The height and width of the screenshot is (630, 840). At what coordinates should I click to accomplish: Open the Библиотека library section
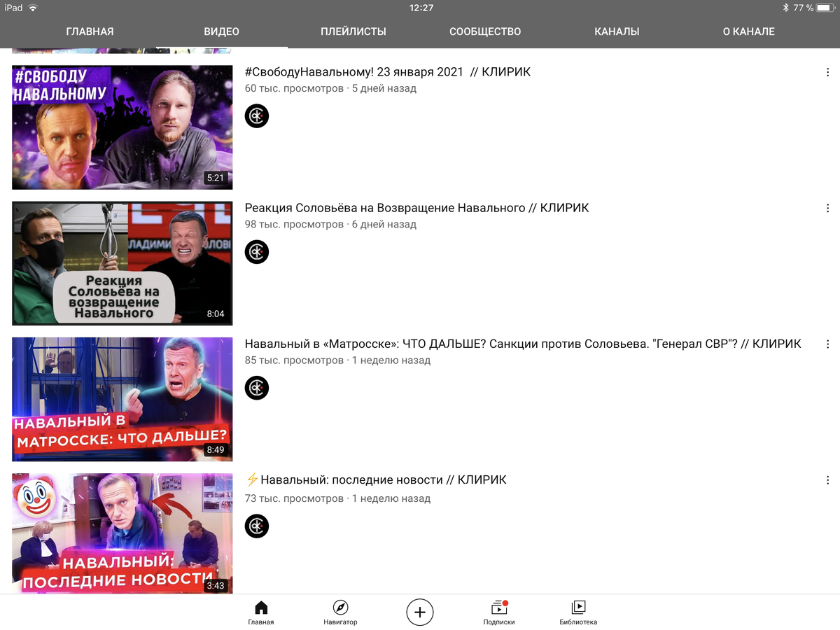[578, 612]
